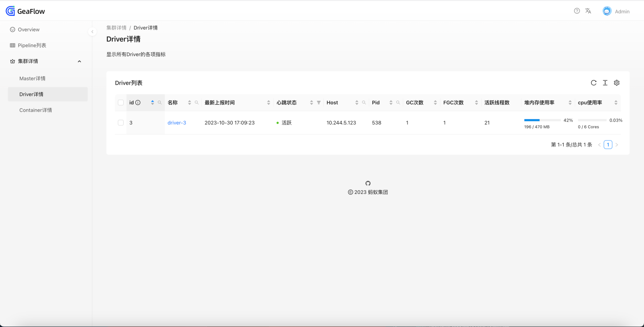Open the table density icon
Viewport: 644px width, 327px height.
pyautogui.click(x=605, y=83)
